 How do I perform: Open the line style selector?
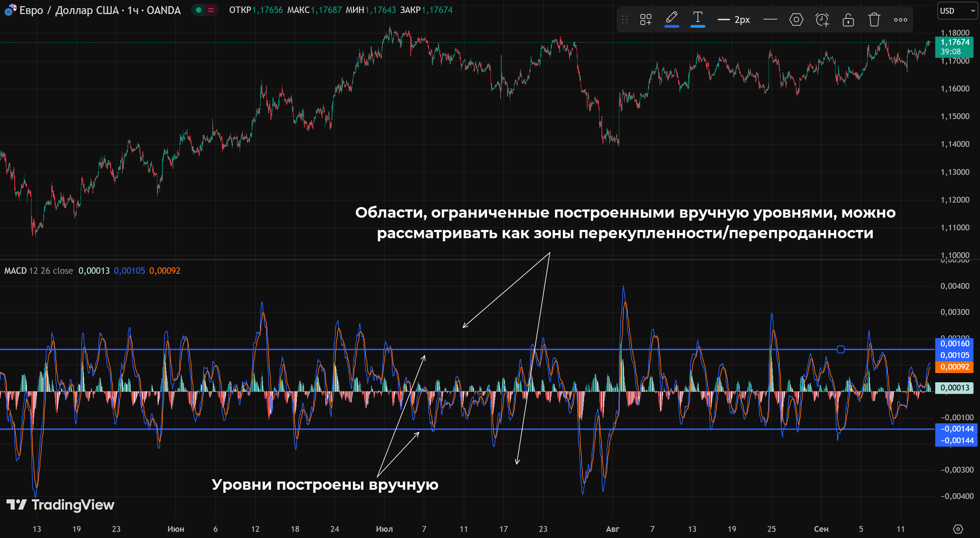[770, 20]
